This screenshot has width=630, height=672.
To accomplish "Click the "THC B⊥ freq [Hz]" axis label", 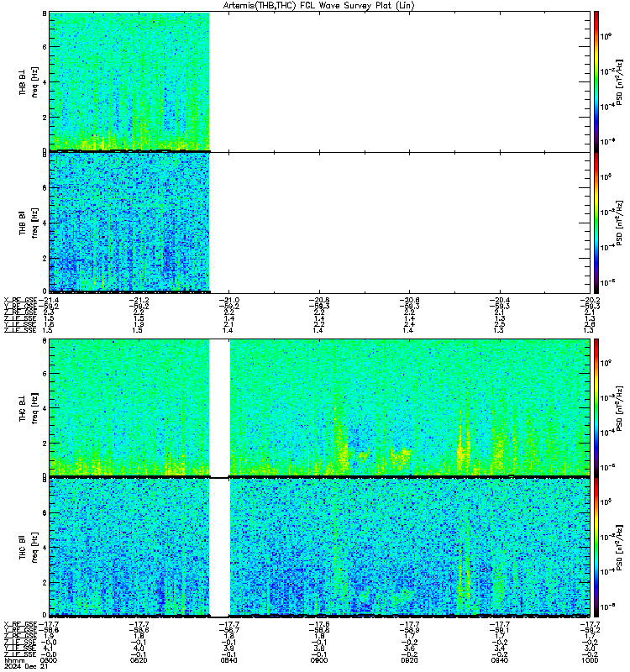I will point(29,407).
